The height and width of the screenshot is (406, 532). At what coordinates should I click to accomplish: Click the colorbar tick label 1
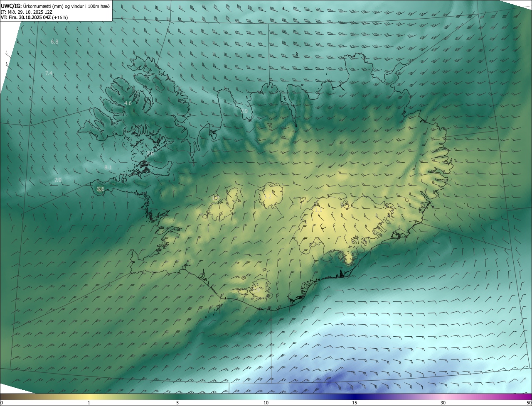coord(89,403)
